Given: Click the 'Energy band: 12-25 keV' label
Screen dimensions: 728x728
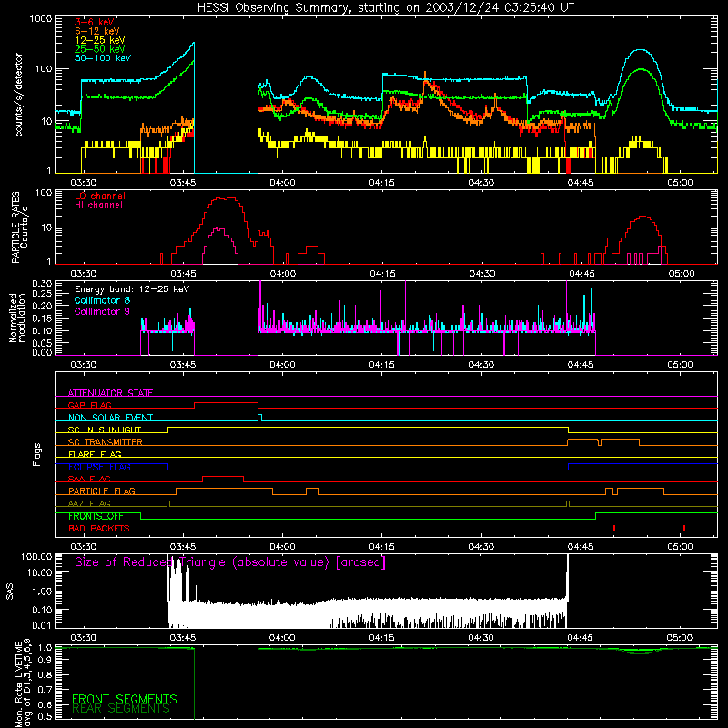Looking at the screenshot, I should click(132, 289).
